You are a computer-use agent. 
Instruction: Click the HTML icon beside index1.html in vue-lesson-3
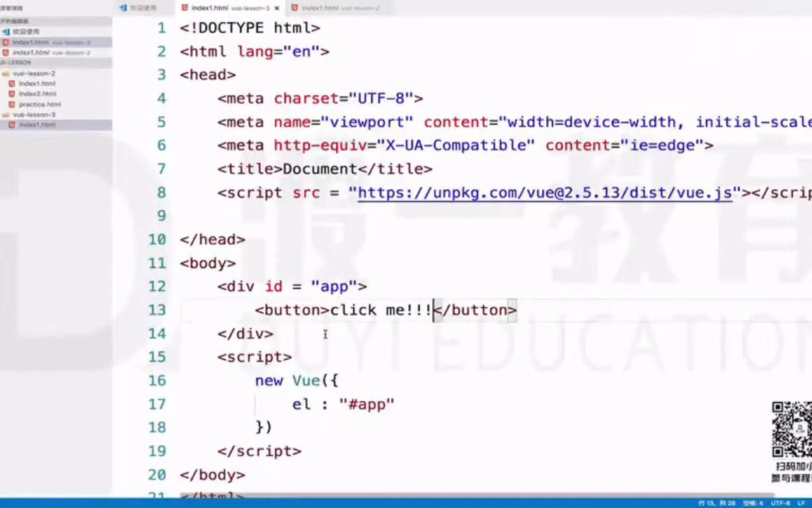click(x=12, y=124)
